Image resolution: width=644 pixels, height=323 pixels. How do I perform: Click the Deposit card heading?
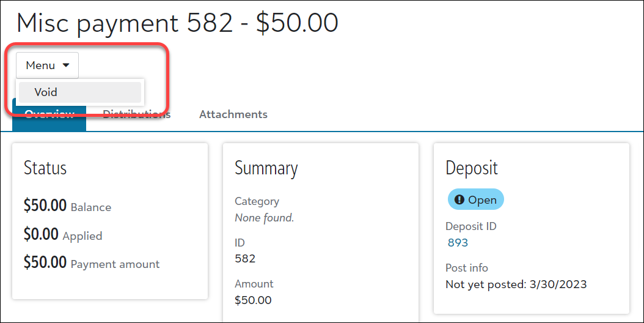pyautogui.click(x=472, y=168)
